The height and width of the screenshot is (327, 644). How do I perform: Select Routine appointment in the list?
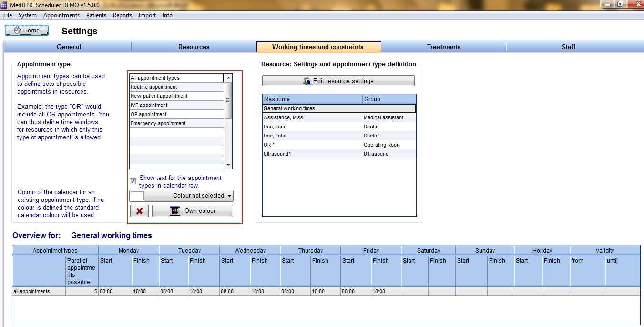tap(176, 87)
